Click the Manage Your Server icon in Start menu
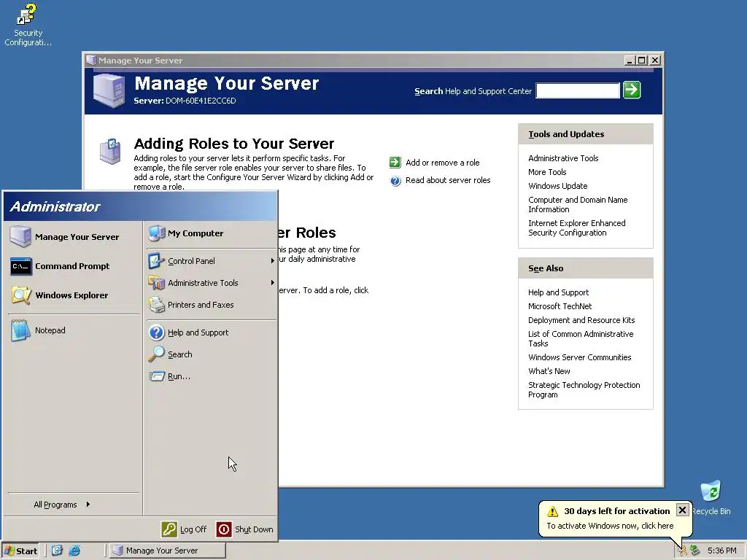The height and width of the screenshot is (560, 747). (20, 237)
